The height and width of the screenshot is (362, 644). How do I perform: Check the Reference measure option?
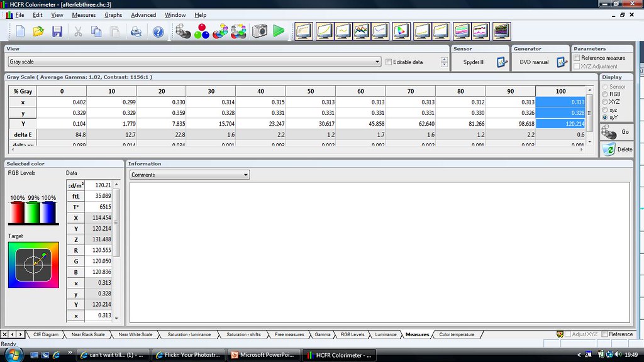[x=577, y=58]
